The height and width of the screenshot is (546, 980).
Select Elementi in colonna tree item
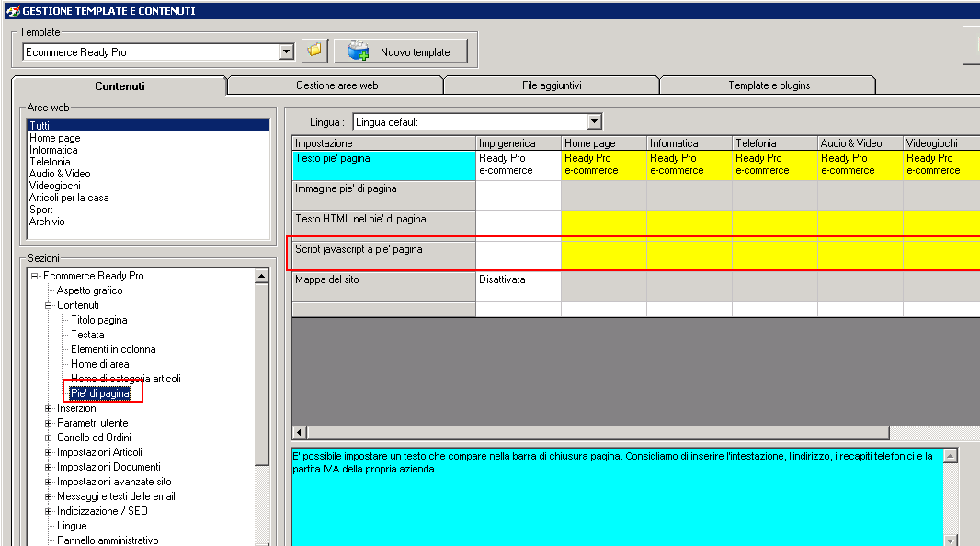(113, 348)
